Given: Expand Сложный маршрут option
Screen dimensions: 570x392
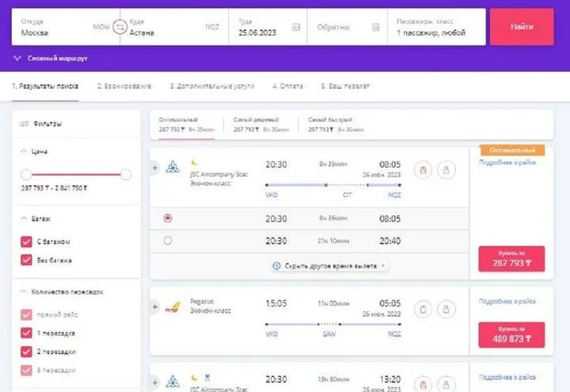Looking at the screenshot, I should [51, 58].
